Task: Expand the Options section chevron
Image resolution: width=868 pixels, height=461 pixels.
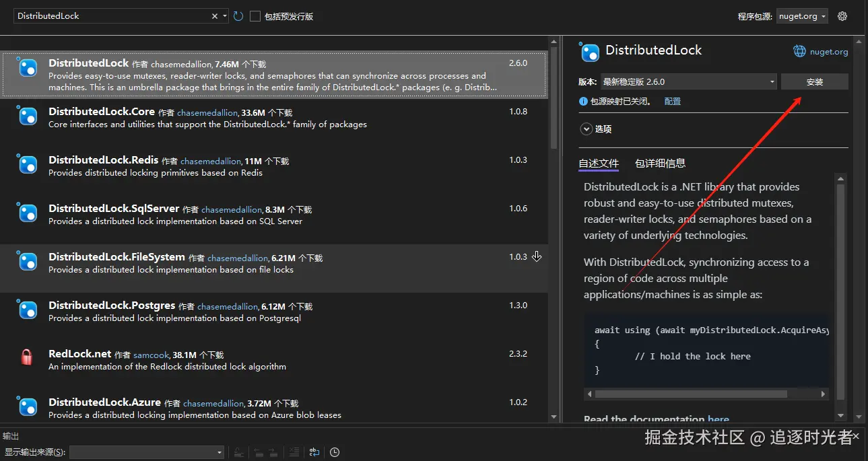Action: click(x=586, y=129)
